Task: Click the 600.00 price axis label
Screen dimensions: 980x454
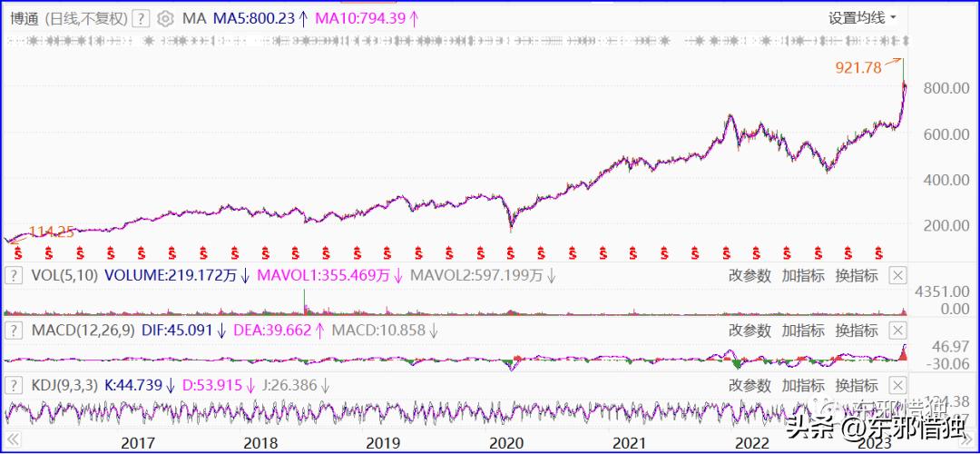Action: point(945,134)
